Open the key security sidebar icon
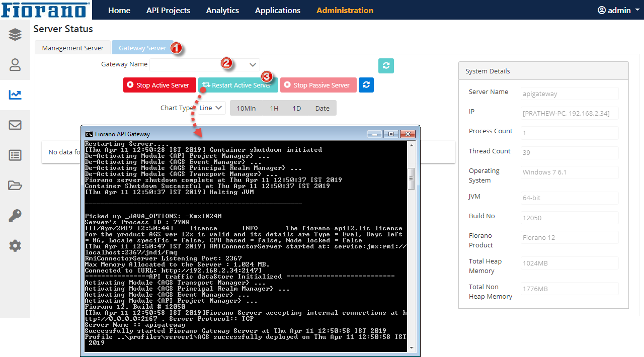Screen dimensions: 644x357 [x=15, y=216]
